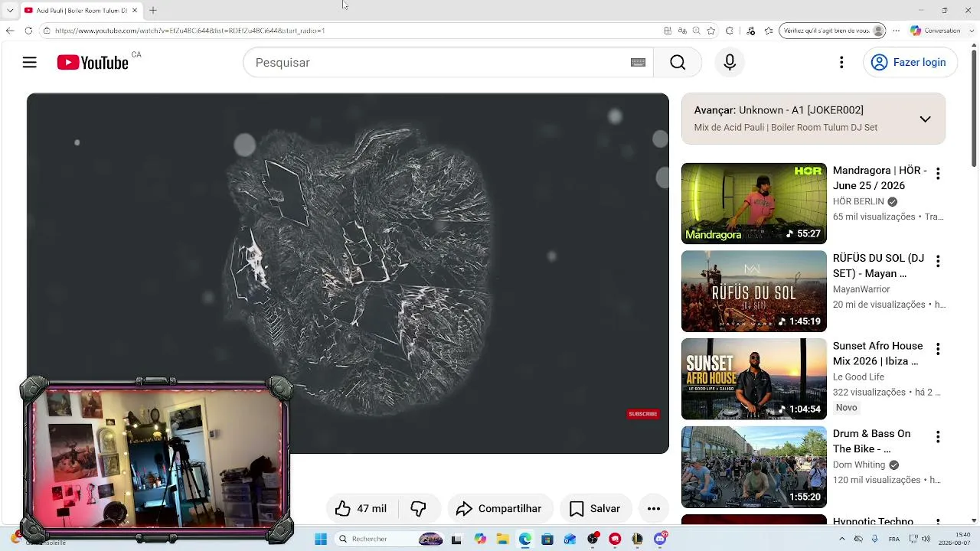Start voice search with the microphone
The width and height of the screenshot is (980, 551).
[x=730, y=63]
